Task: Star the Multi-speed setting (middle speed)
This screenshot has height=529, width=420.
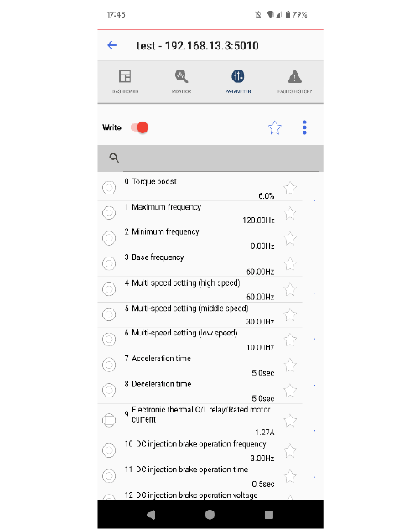Action: (290, 314)
